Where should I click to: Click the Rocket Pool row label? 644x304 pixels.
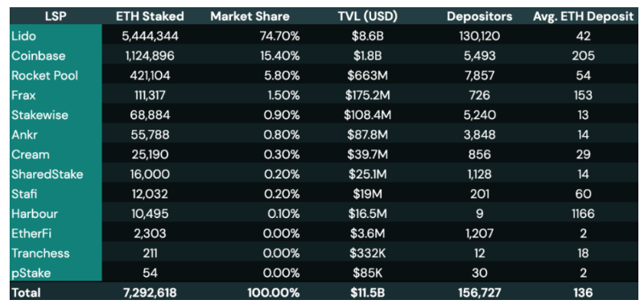point(45,76)
